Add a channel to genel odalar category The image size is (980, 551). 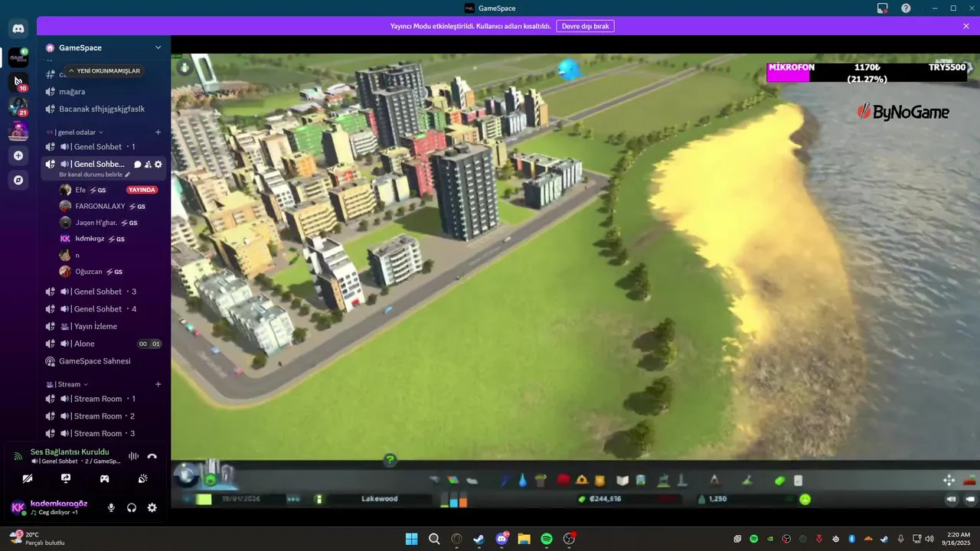tap(158, 132)
